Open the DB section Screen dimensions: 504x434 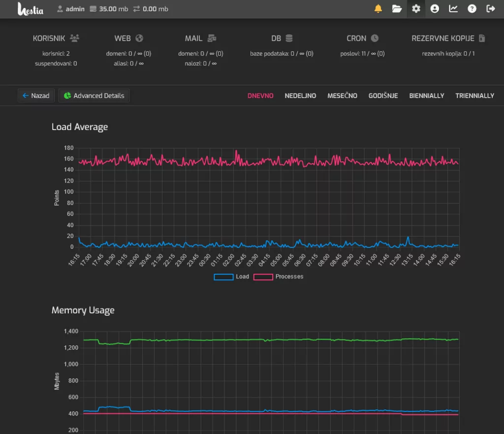click(x=282, y=38)
